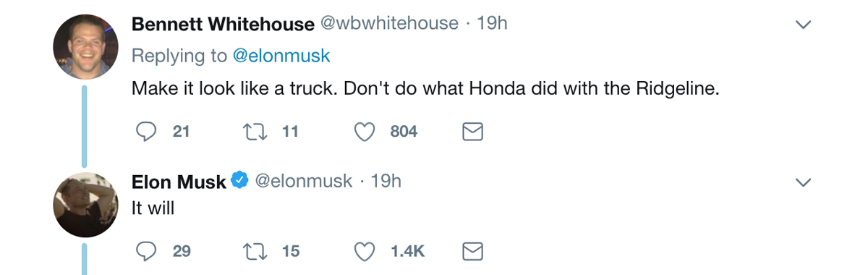The image size is (868, 275).
Task: Share Elon Musk's tweet via direct message icon
Action: point(472,251)
